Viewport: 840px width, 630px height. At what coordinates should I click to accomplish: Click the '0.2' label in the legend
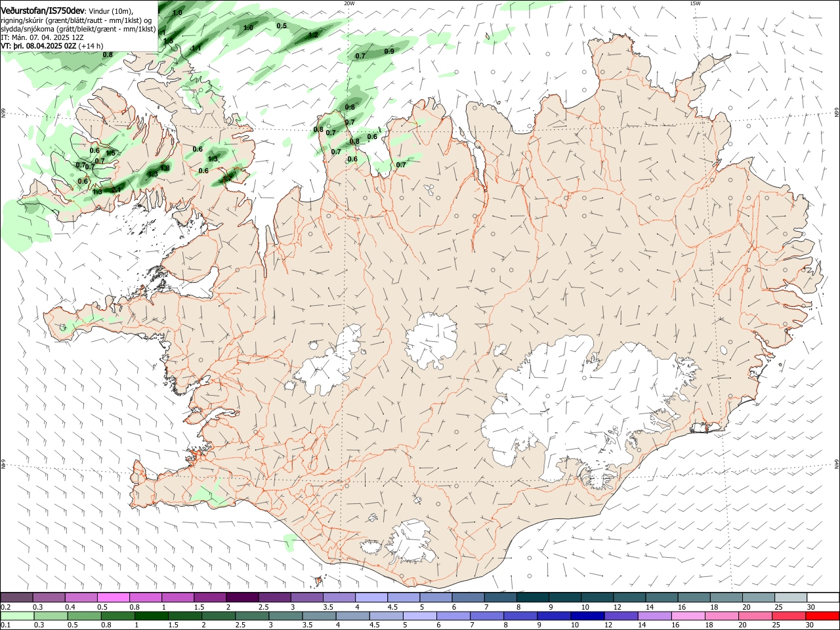[x=5, y=607]
